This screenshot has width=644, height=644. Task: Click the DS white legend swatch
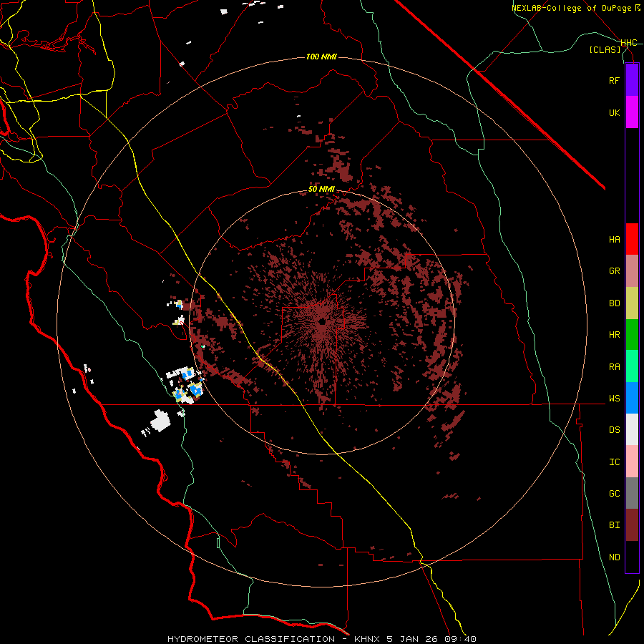632,429
